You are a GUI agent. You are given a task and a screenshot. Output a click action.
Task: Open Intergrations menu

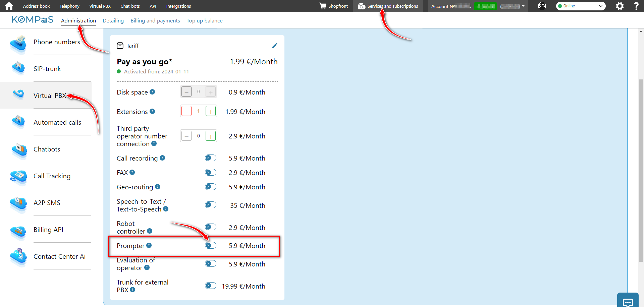178,6
